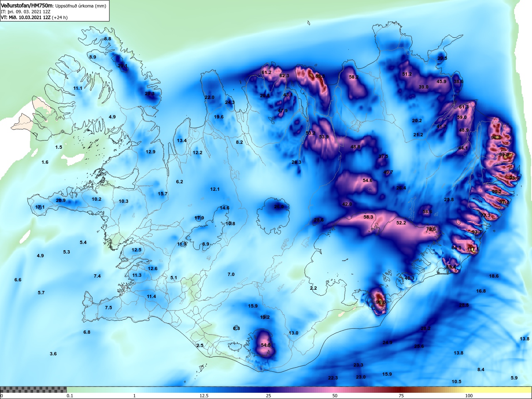
Task: Click the precipitation value 13.0
Action: 293,333
